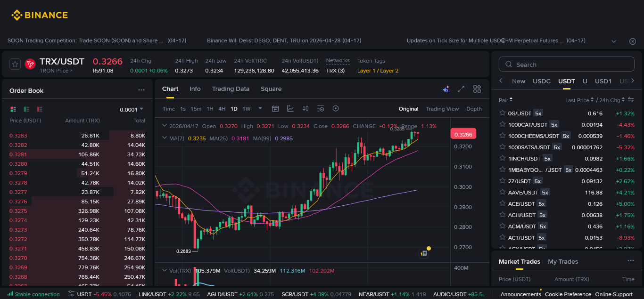The image size is (644, 299).
Task: Select the USDC market tab
Action: pos(542,81)
